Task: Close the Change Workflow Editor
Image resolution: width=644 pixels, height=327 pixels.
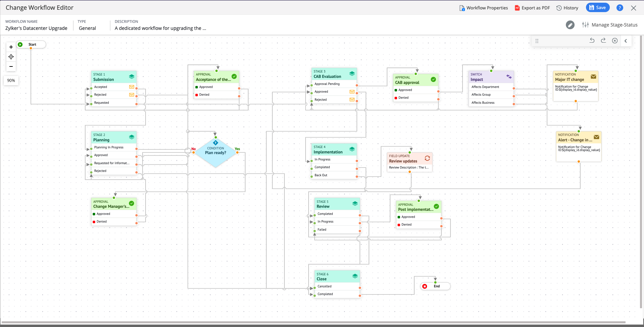Action: coord(634,8)
